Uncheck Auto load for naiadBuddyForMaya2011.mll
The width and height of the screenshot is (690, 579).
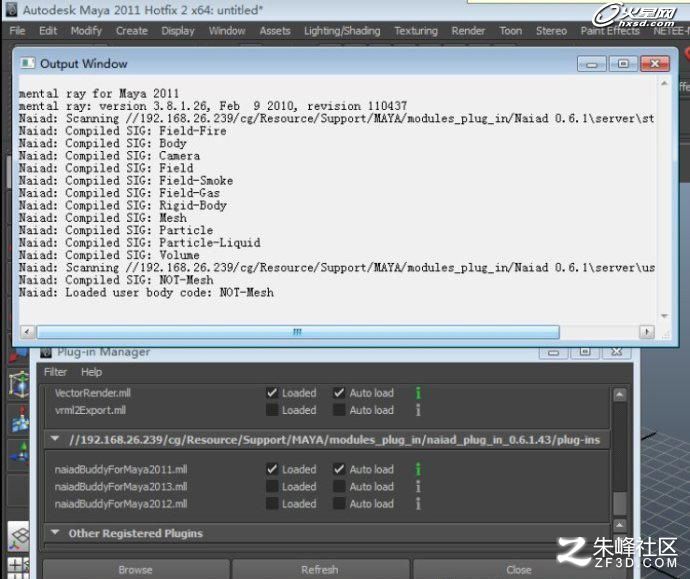coord(339,469)
